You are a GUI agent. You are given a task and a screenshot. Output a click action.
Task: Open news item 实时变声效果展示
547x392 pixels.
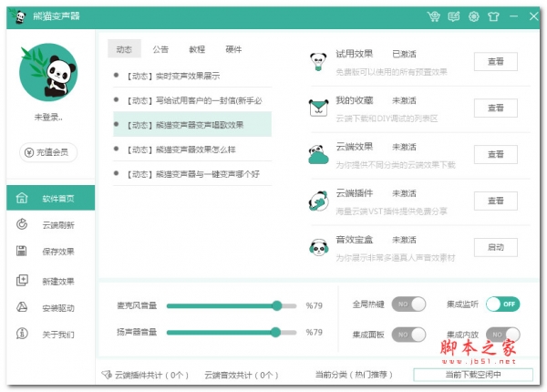(x=192, y=76)
